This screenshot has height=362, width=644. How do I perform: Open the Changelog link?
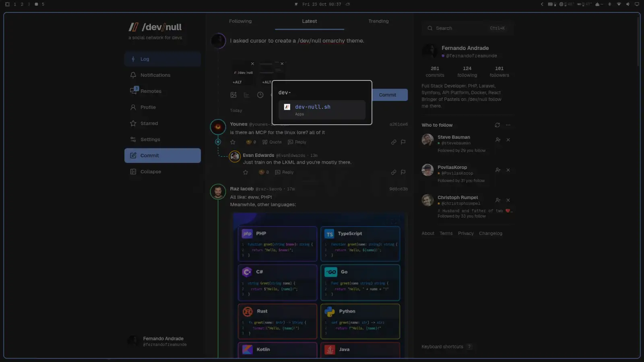(x=490, y=233)
